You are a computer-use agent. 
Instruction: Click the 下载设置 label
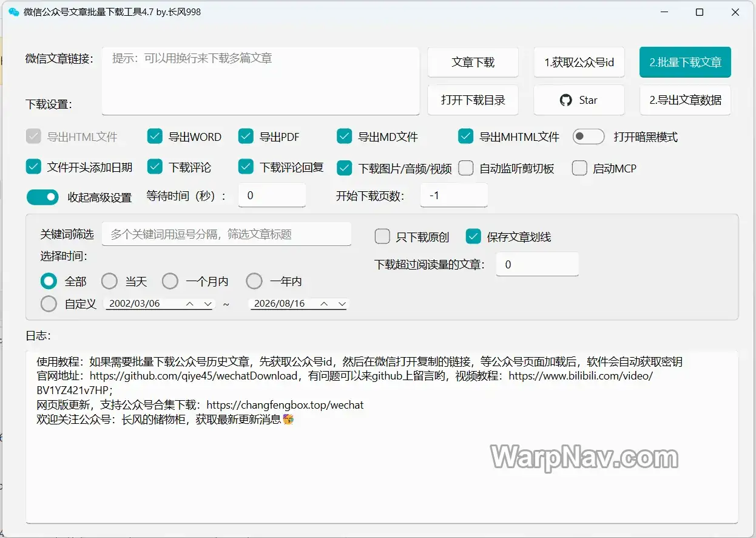49,104
